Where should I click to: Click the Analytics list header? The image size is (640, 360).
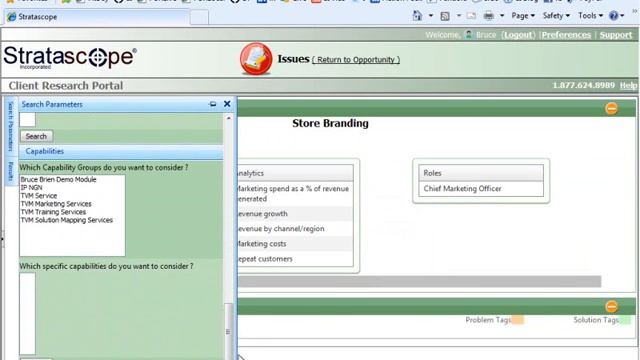coord(296,173)
